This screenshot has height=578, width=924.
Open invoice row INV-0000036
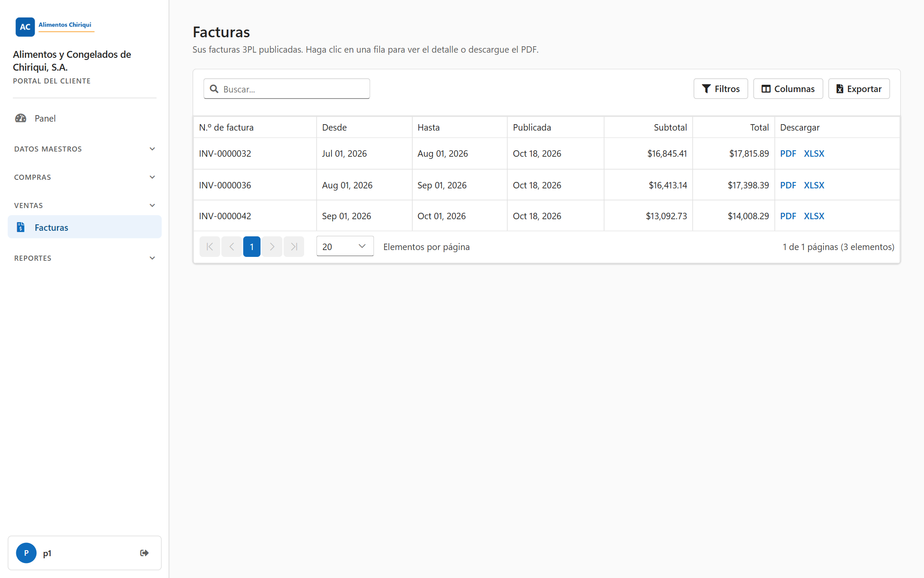(x=547, y=185)
